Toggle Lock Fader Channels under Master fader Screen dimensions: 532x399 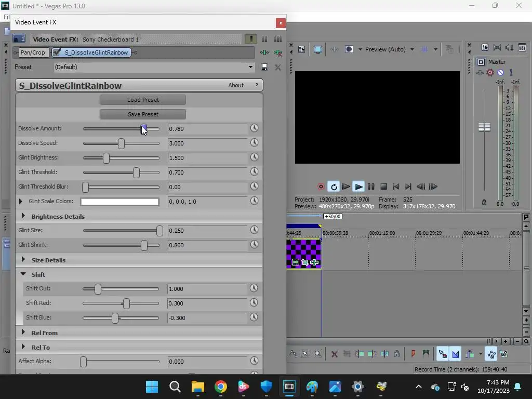pos(484,202)
